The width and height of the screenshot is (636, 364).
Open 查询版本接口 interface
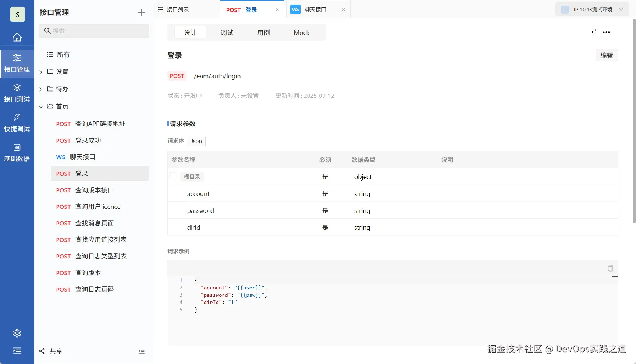tap(100, 190)
